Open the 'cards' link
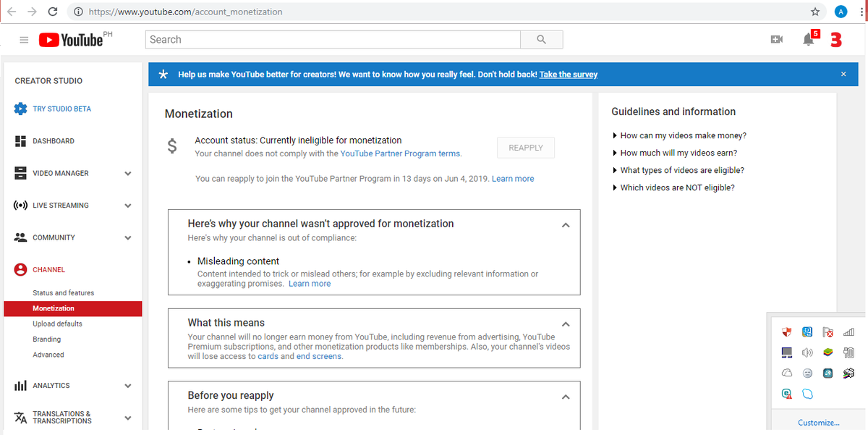 pos(268,356)
